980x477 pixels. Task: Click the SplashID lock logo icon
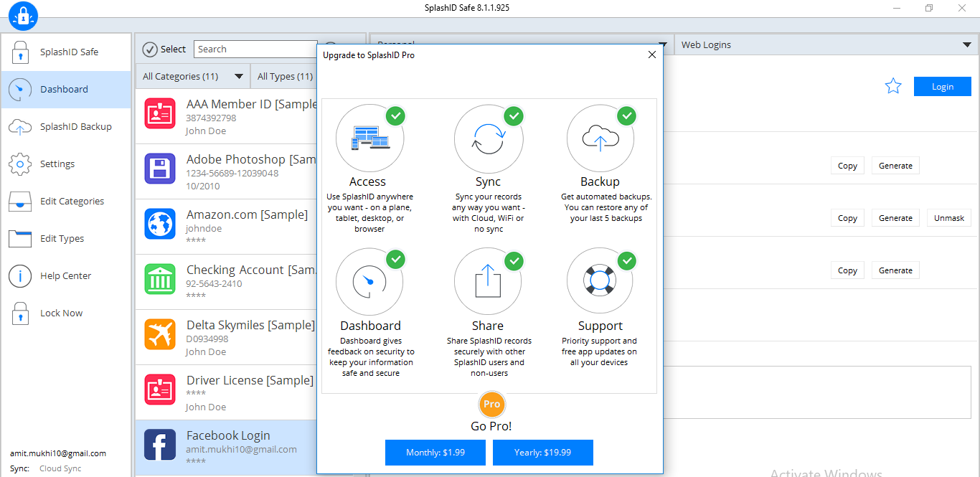pyautogui.click(x=23, y=16)
